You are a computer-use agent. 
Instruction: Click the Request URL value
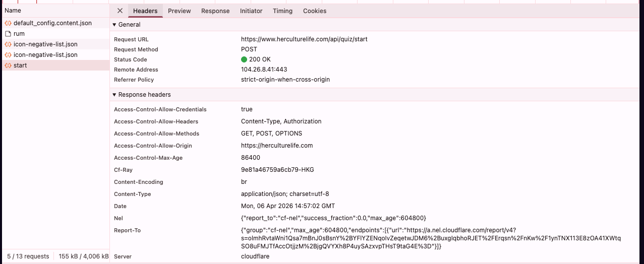[304, 39]
